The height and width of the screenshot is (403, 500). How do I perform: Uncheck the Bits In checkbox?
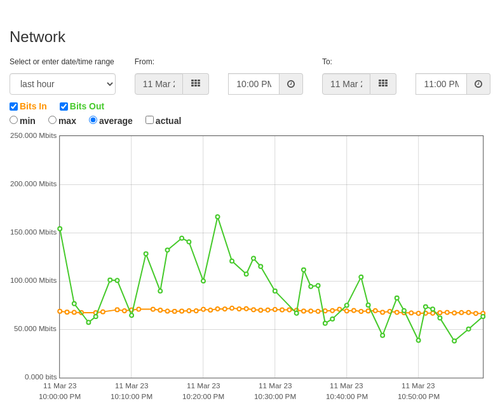pyautogui.click(x=14, y=106)
